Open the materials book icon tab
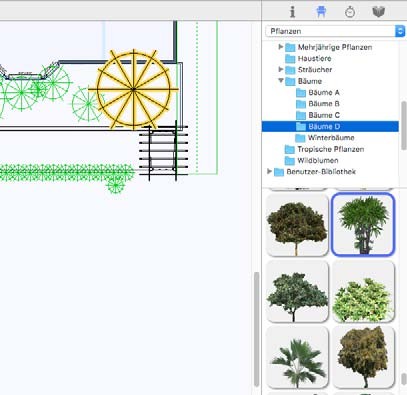This screenshot has width=407, height=395. point(379,12)
